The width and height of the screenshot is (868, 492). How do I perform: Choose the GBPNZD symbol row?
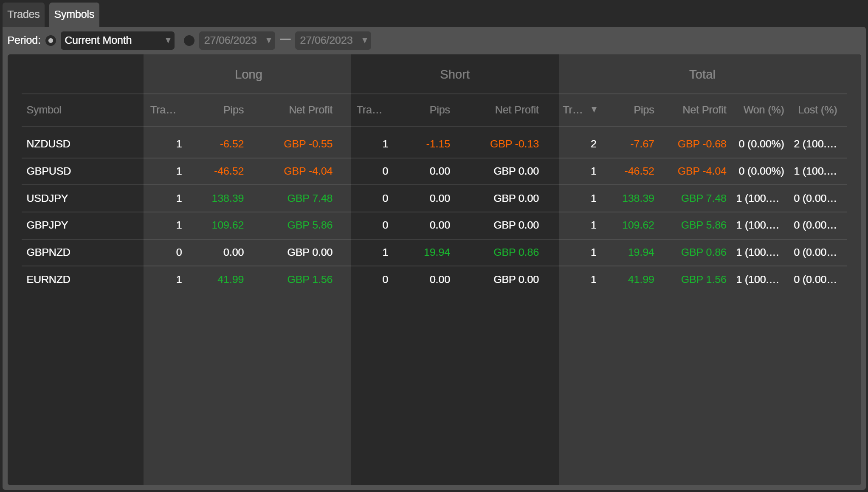pyautogui.click(x=48, y=252)
